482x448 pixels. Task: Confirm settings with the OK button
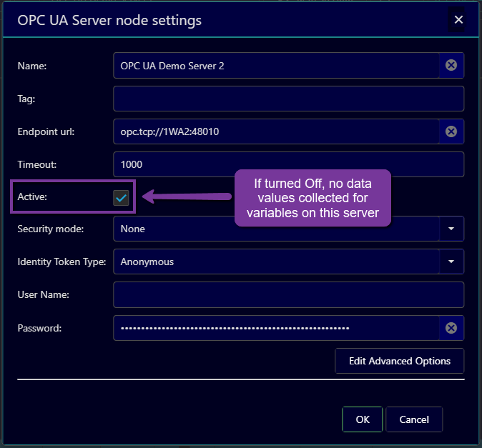[x=363, y=419]
